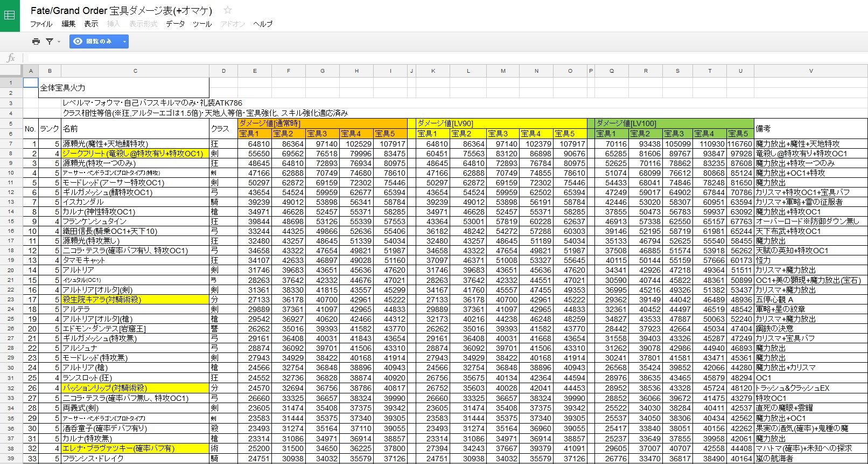Select the ランスロット(狂) name cell
Screen dimensions: 868x464
[x=135, y=378]
